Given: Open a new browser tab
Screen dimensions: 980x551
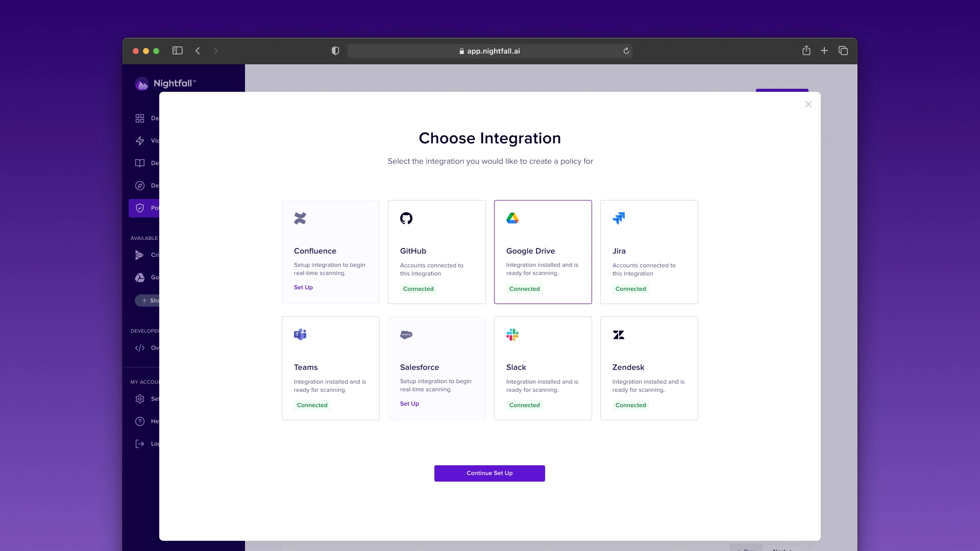Looking at the screenshot, I should coord(824,51).
